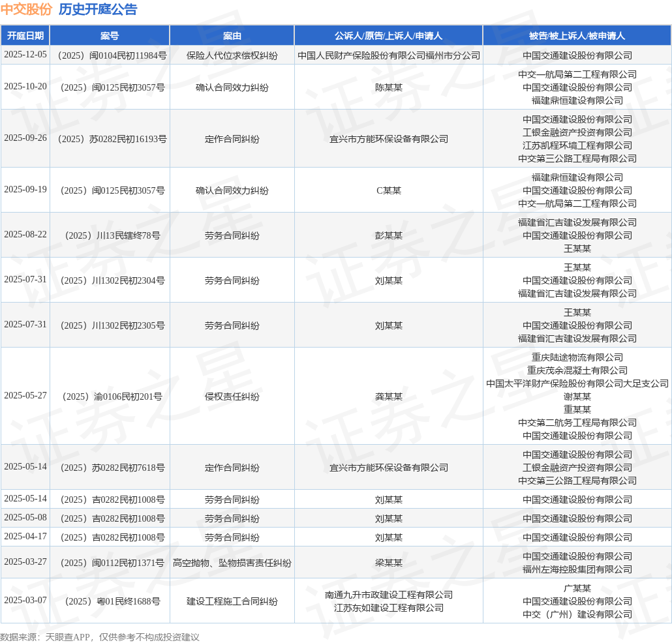
Task: Click defendant 中交（广州）建设有限公司
Action: [x=577, y=614]
